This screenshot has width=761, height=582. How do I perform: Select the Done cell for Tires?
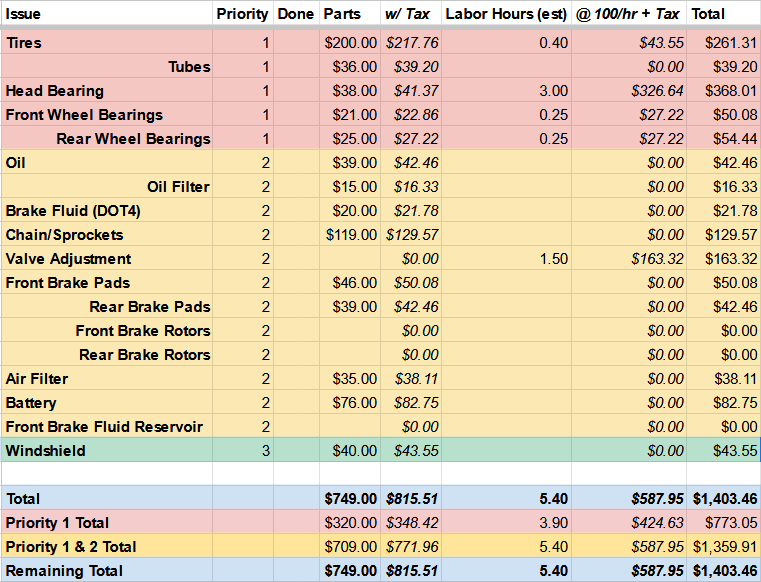pyautogui.click(x=295, y=43)
